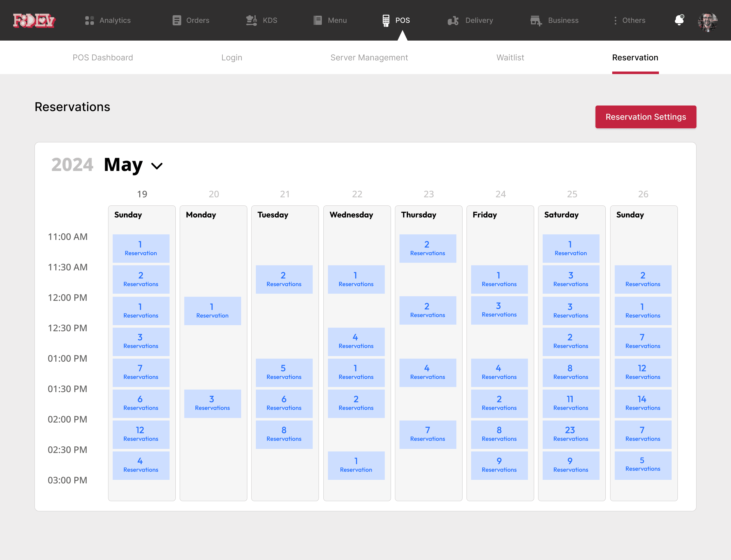This screenshot has width=731, height=560.
Task: Open Wednesday's 4 Reservations slot
Action: click(x=356, y=342)
